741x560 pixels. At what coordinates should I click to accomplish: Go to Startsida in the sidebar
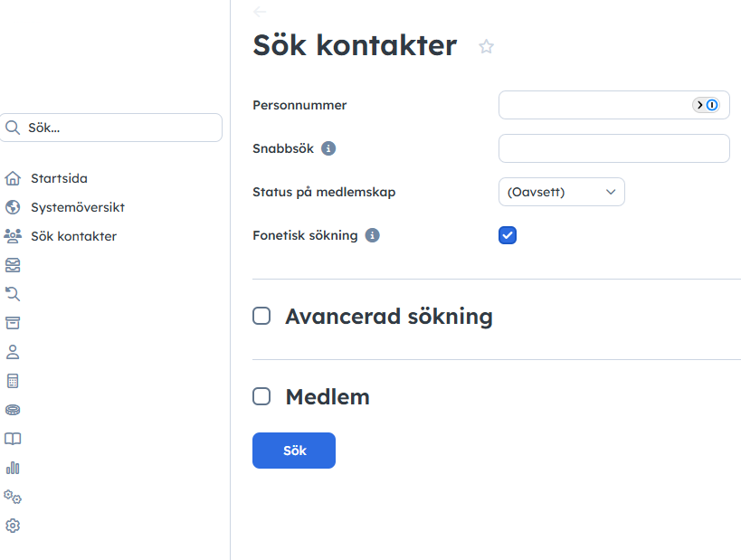pos(59,178)
